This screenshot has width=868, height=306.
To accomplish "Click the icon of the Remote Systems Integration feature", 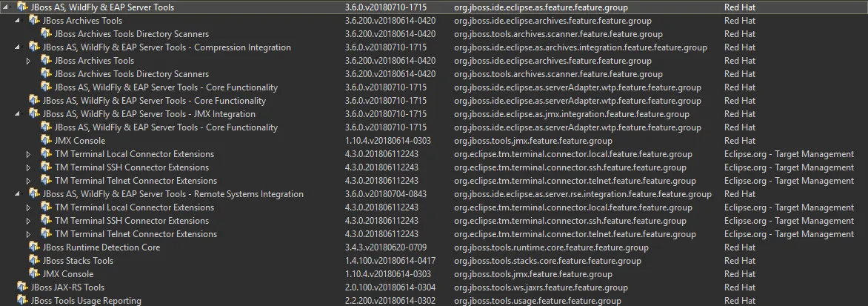I will coord(34,193).
